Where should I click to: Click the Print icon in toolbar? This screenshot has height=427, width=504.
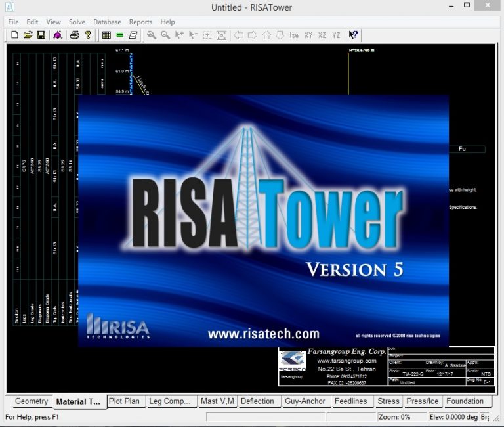click(75, 35)
